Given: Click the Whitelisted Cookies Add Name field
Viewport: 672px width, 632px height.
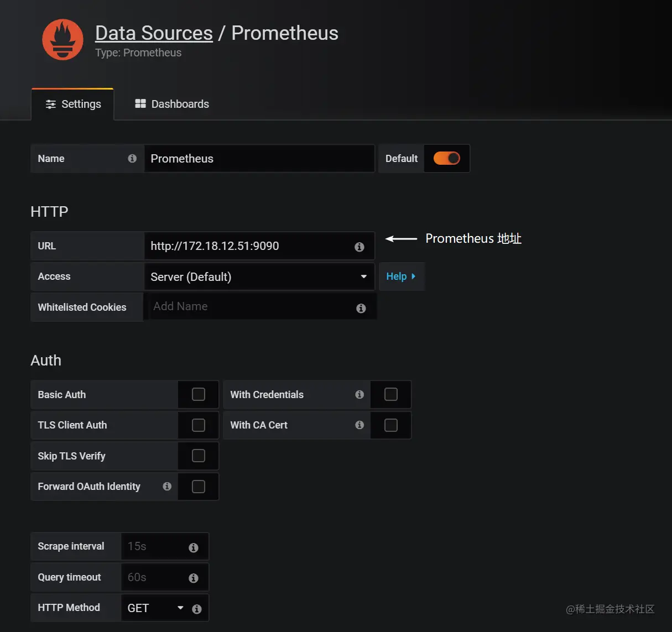Looking at the screenshot, I should point(261,307).
